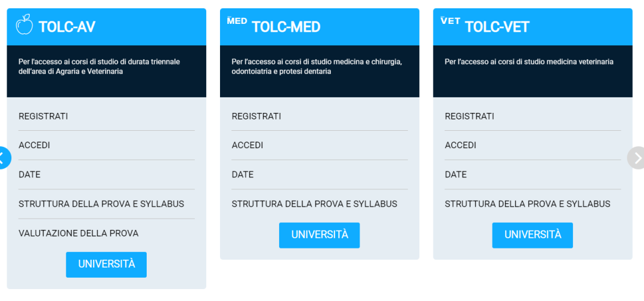Click the apple icon on TOLC-AV card

[x=24, y=24]
